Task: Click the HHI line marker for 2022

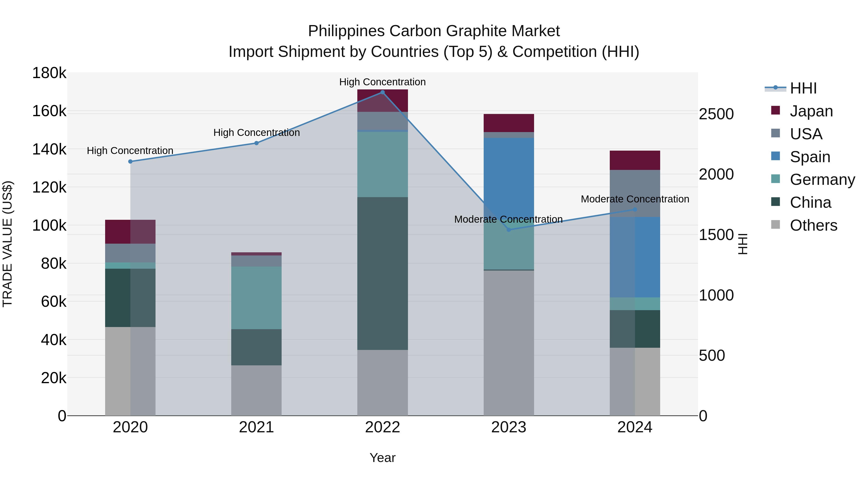Action: pyautogui.click(x=382, y=92)
